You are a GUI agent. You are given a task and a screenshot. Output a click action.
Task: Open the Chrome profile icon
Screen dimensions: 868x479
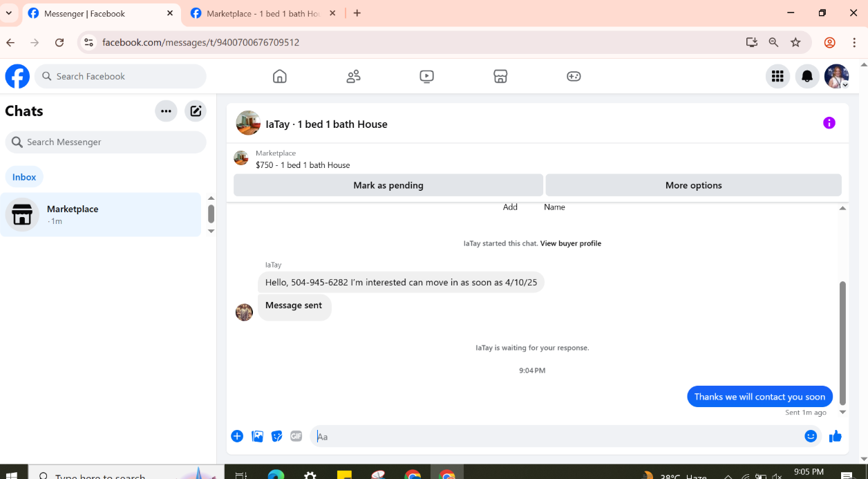[x=830, y=42]
